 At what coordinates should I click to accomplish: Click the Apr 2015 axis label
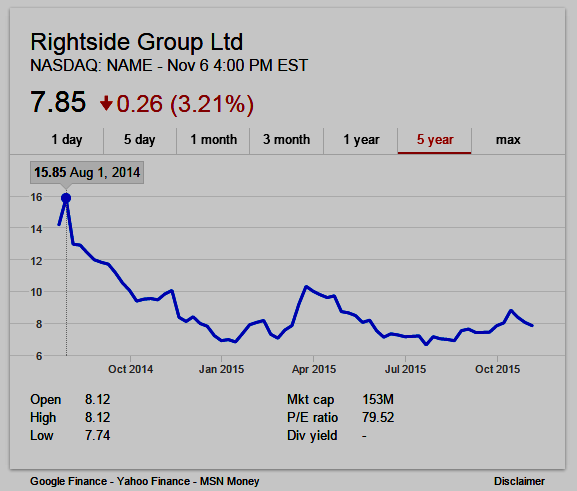click(314, 369)
